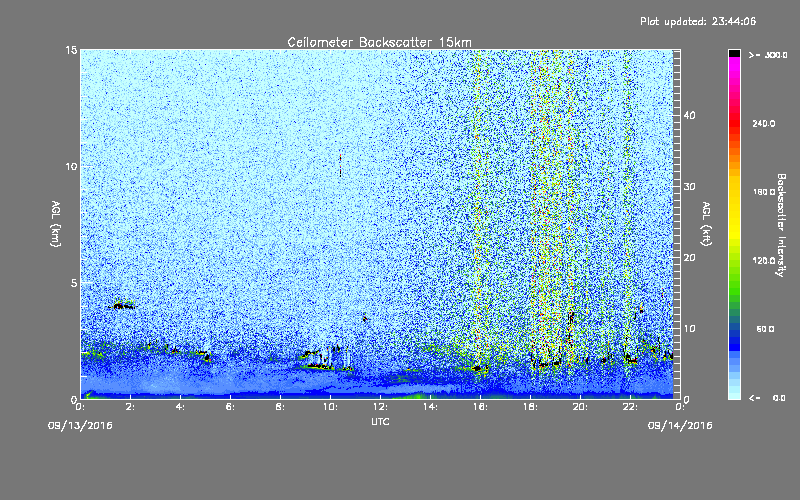
Task: Click the '20:' hour label on time axis
Action: (x=580, y=407)
